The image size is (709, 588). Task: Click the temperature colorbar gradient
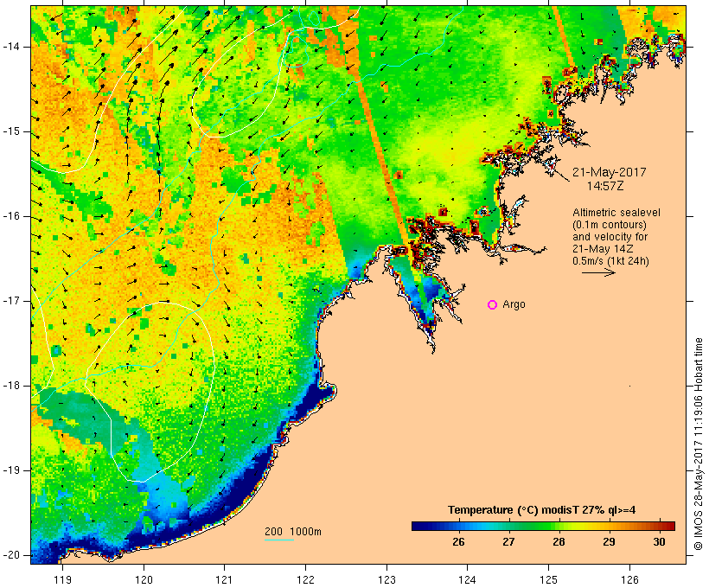click(543, 526)
